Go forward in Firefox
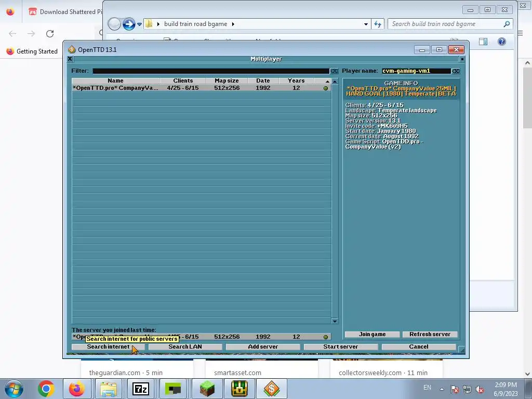Screen dimensions: 532x399 click(x=31, y=34)
